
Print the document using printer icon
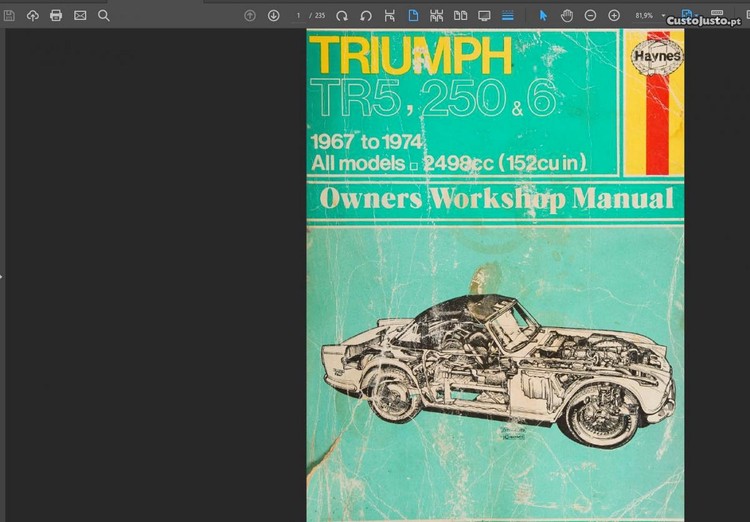pos(56,16)
